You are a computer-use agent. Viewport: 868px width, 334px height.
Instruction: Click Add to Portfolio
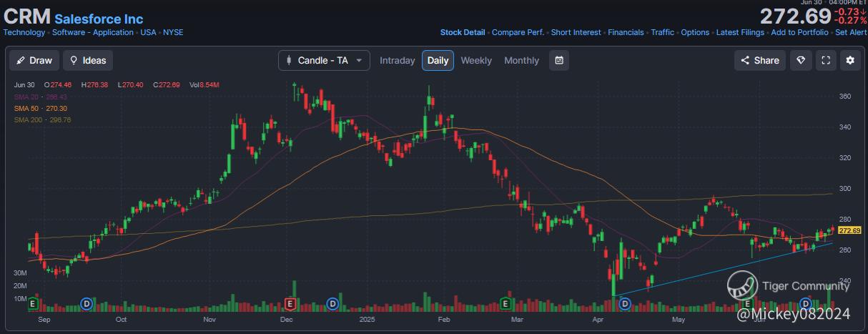(x=800, y=32)
